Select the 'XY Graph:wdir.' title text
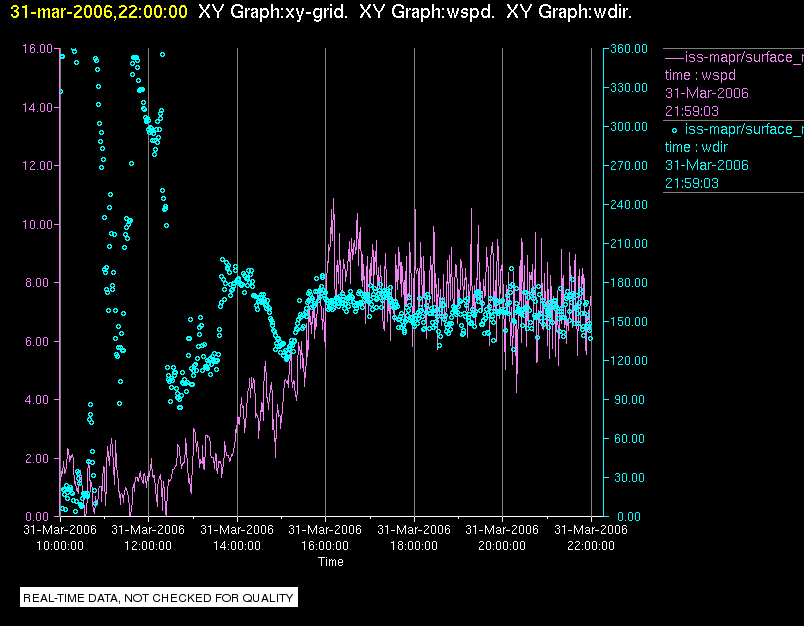Image resolution: width=804 pixels, height=626 pixels. tap(569, 12)
